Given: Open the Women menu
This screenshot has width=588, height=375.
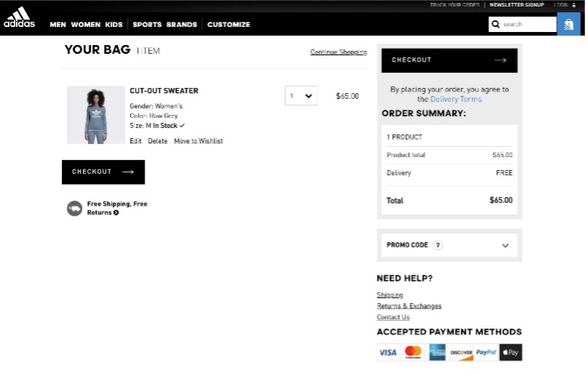Looking at the screenshot, I should click(x=86, y=25).
